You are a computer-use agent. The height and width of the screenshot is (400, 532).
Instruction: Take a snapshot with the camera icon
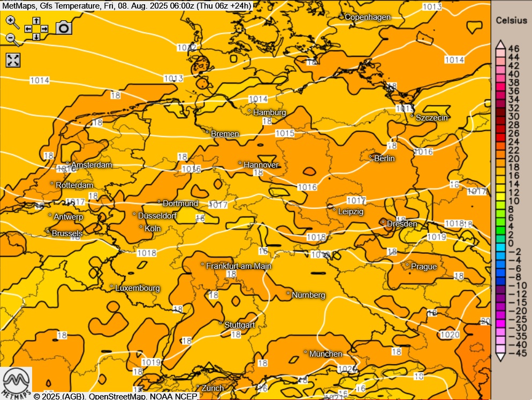coord(64,28)
